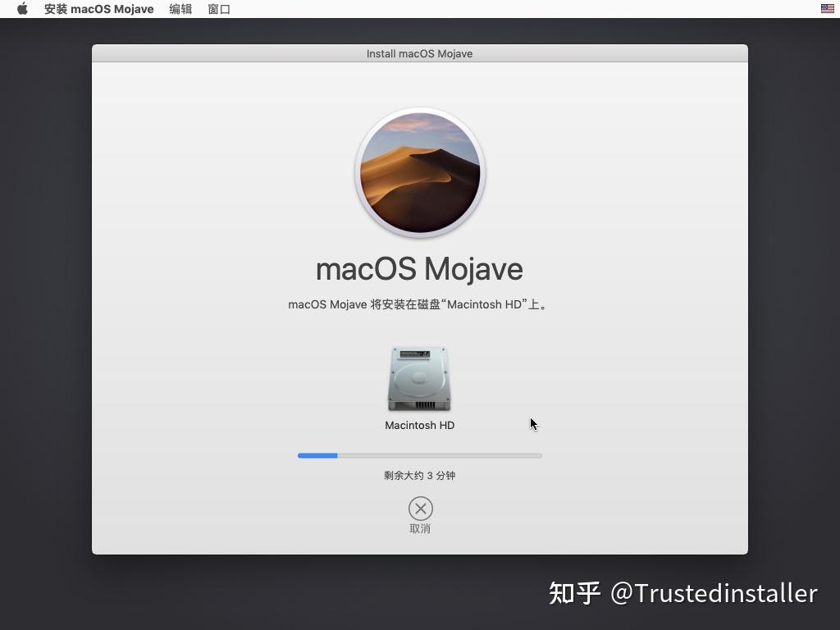Click the 剩余大约 3 分钟 time estimate

[419, 475]
